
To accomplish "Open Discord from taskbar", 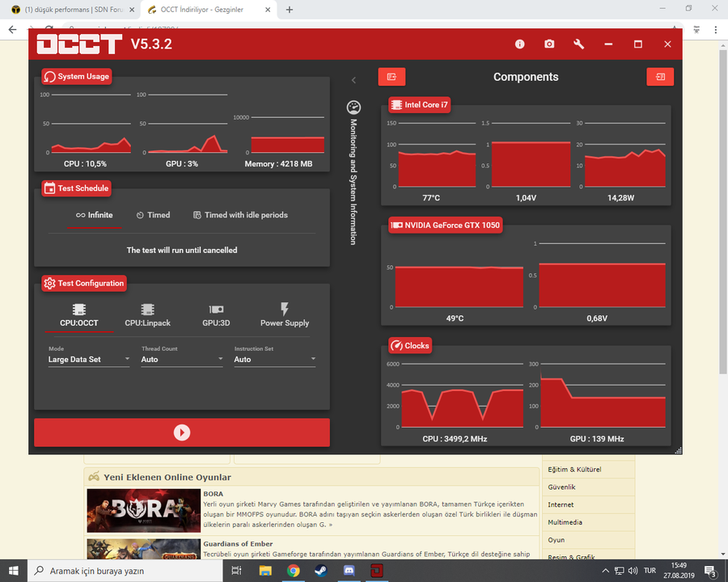I will tap(349, 571).
